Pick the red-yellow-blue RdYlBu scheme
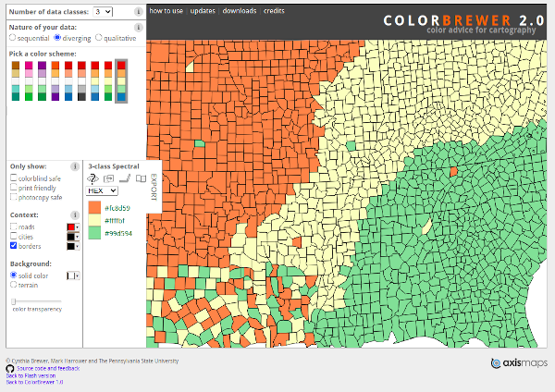 pos(95,81)
